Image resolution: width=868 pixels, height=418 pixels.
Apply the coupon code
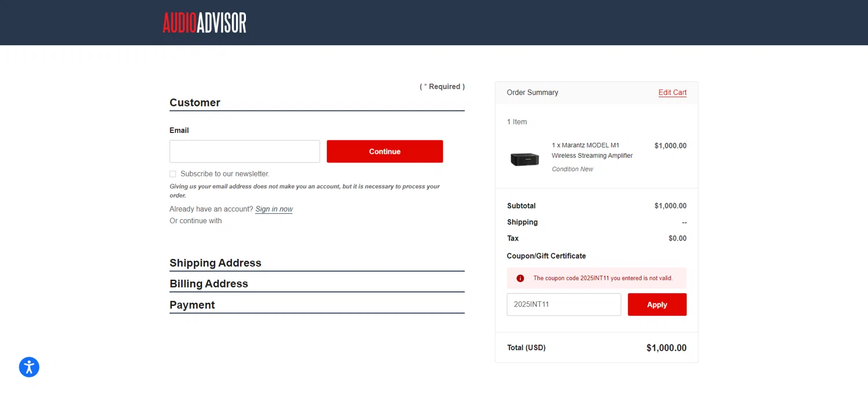pyautogui.click(x=657, y=305)
